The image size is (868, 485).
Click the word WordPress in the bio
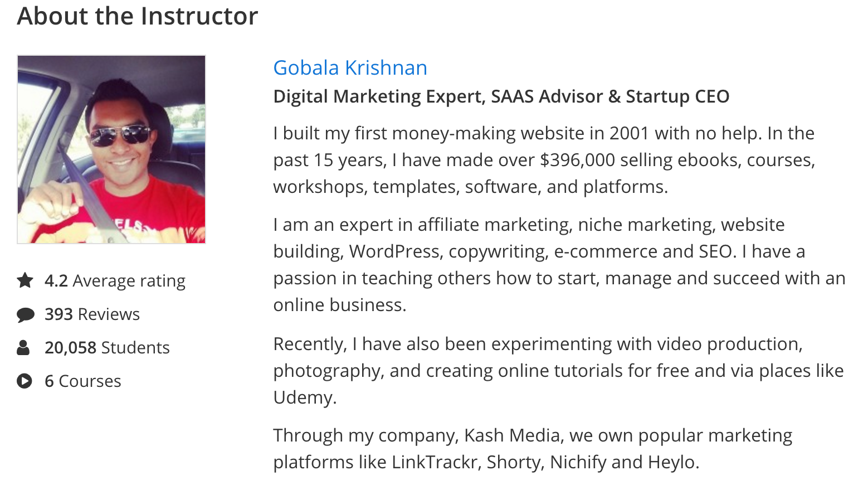coord(394,251)
